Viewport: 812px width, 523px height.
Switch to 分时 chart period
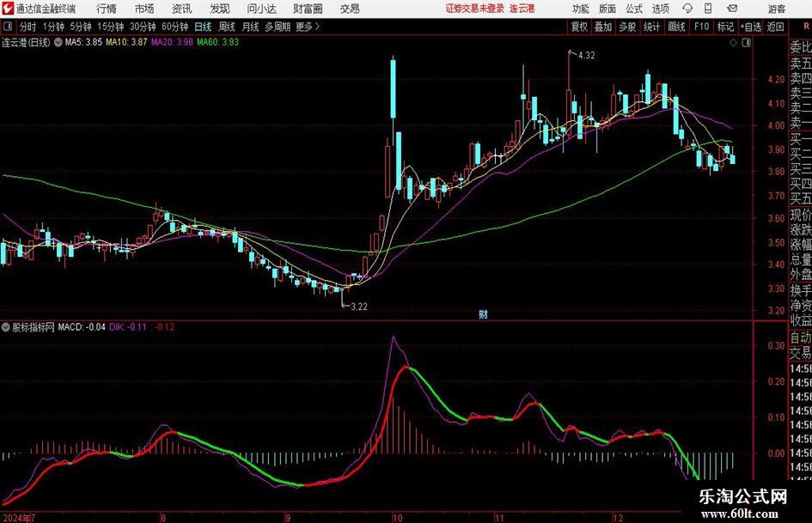click(x=28, y=27)
